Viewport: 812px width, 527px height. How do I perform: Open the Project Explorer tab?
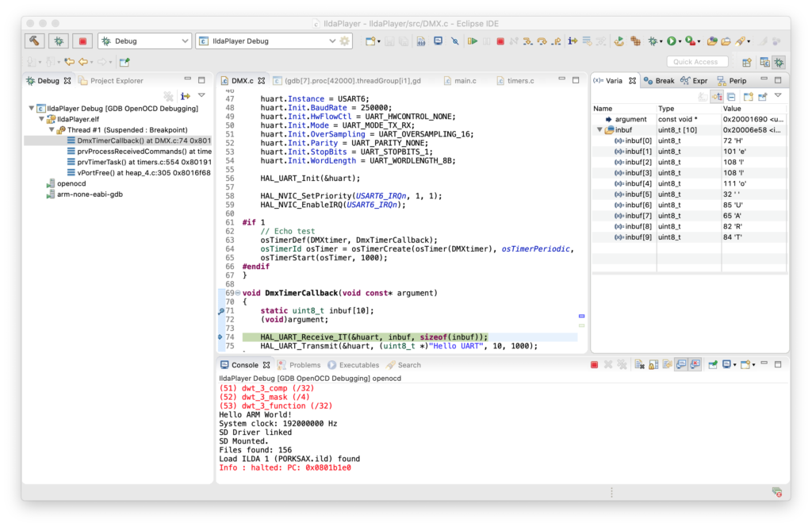pyautogui.click(x=116, y=80)
